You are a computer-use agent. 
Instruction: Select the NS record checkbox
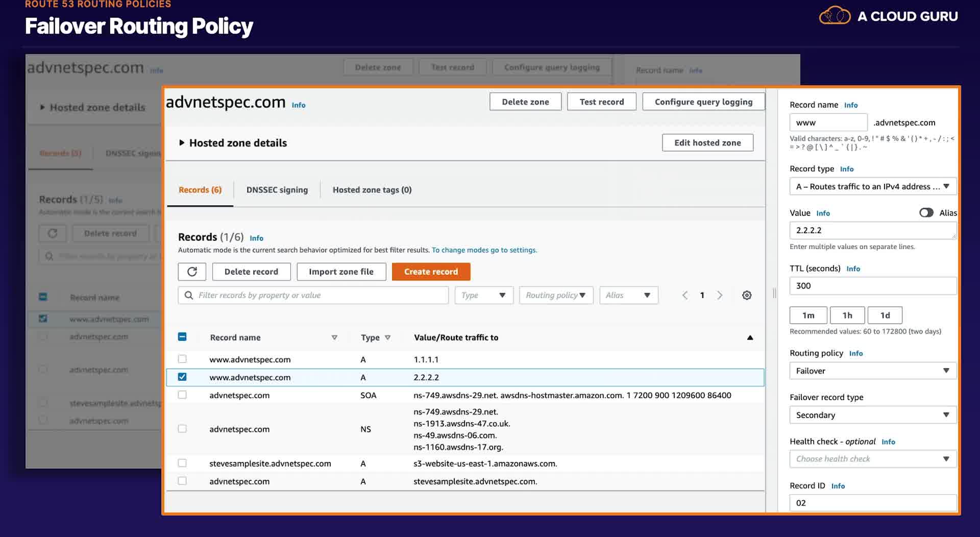tap(182, 429)
